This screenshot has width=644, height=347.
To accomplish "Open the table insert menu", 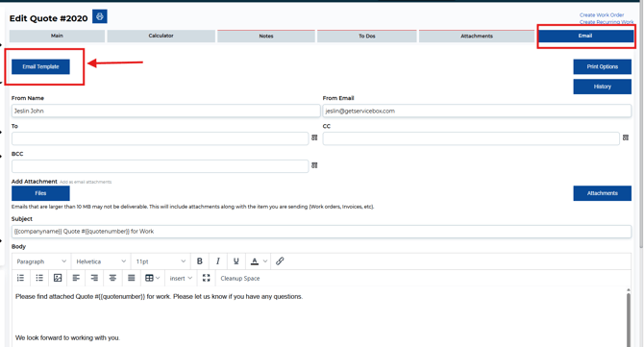I will click(x=153, y=278).
